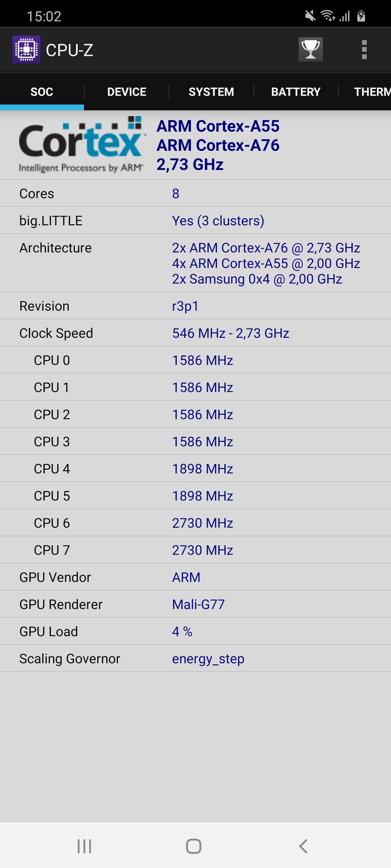Switch to the SYSTEM tab
Screen dimensions: 391x868
(211, 92)
